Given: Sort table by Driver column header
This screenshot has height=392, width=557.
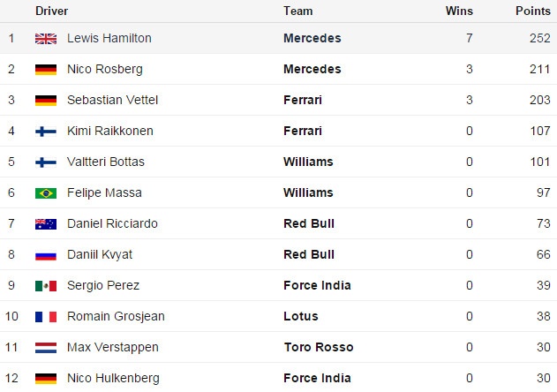Looking at the screenshot, I should coord(51,11).
